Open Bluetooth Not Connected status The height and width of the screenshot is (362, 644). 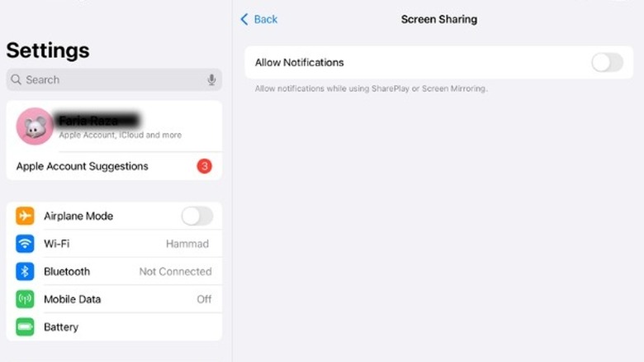(x=175, y=271)
